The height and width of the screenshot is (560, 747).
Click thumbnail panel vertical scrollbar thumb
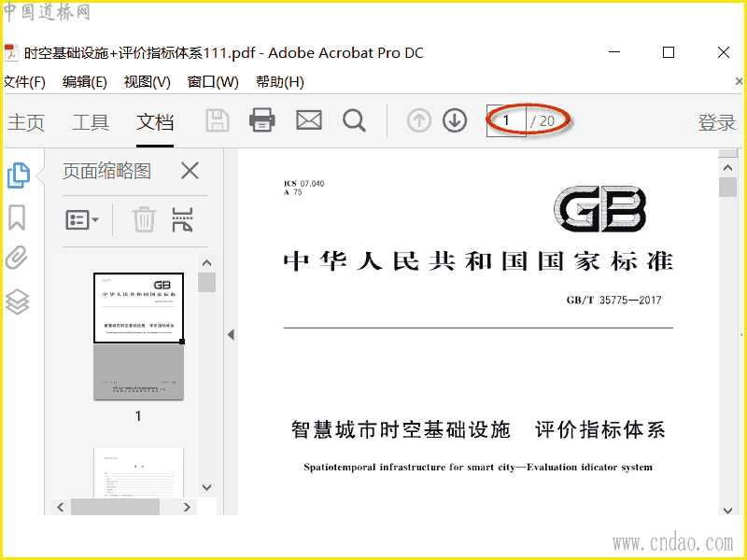pos(206,282)
